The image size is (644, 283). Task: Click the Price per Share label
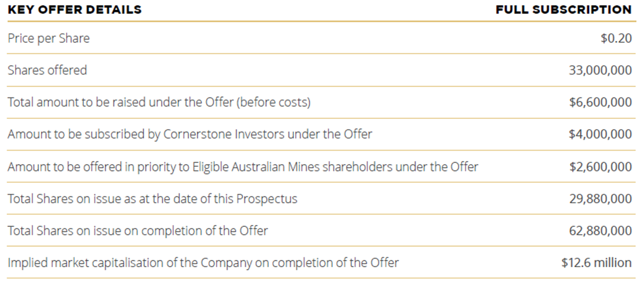click(48, 38)
